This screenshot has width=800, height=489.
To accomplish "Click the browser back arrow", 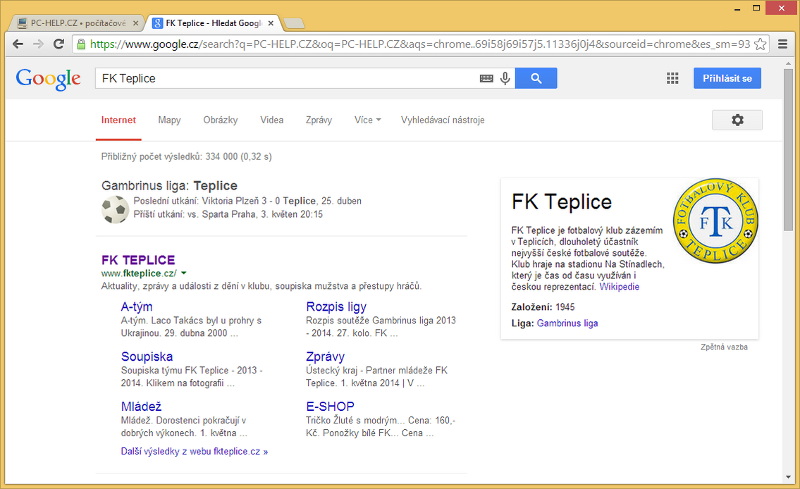I will tap(17, 44).
